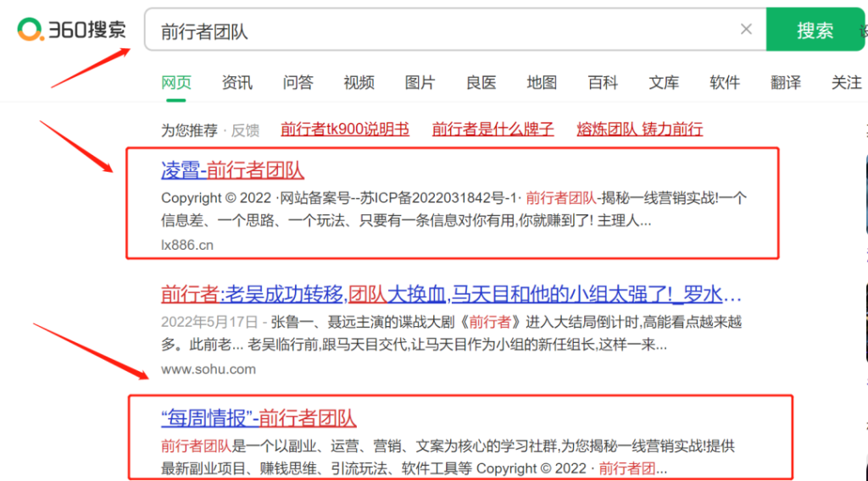Open suggested search 前行者是什么牌子
This screenshot has height=481, width=868.
click(x=493, y=130)
